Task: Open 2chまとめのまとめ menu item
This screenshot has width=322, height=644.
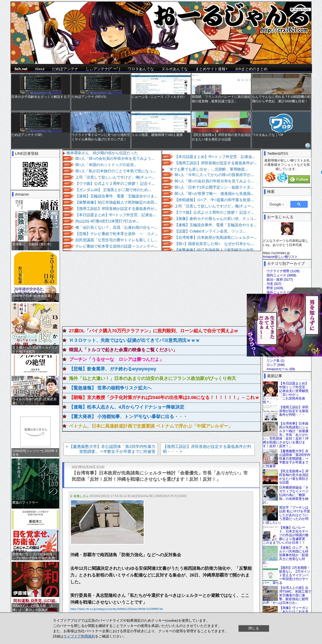Action: tap(251, 69)
